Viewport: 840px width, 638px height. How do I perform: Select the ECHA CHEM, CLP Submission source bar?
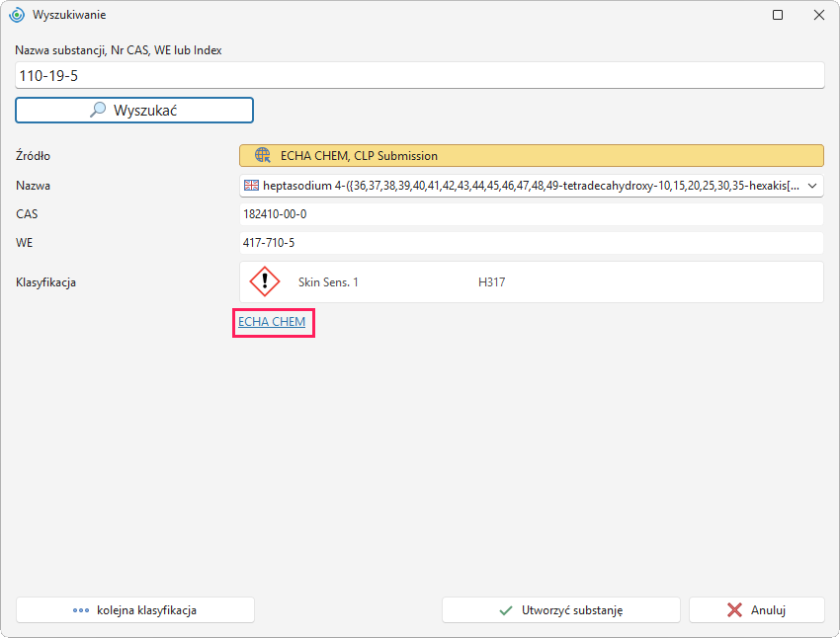(x=531, y=156)
